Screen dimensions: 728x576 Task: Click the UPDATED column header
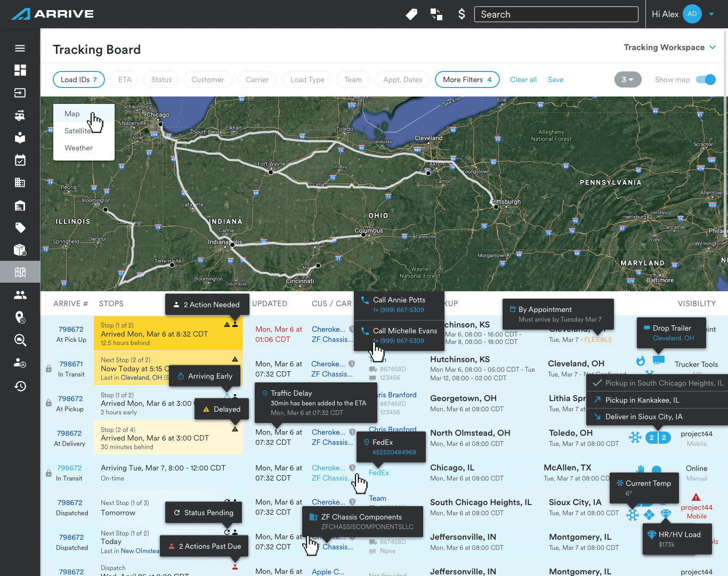pos(270,303)
